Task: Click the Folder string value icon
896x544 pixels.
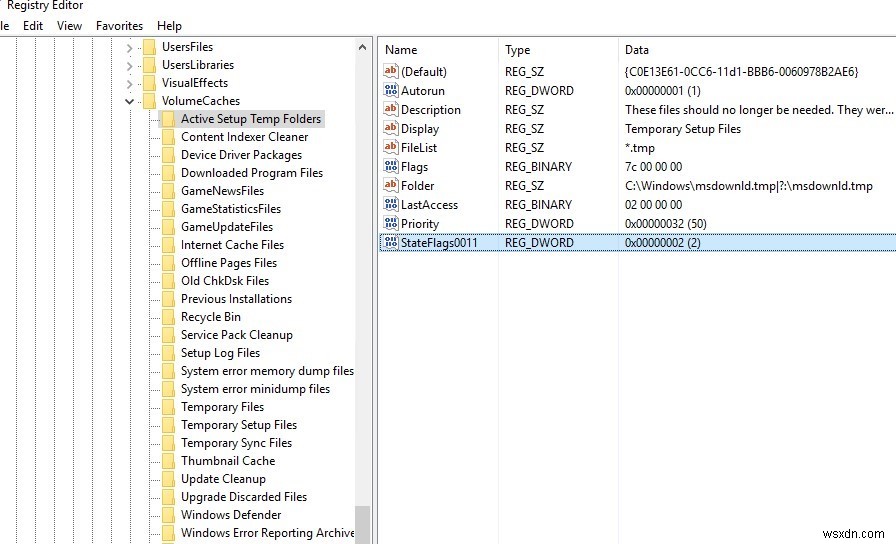Action: [391, 185]
